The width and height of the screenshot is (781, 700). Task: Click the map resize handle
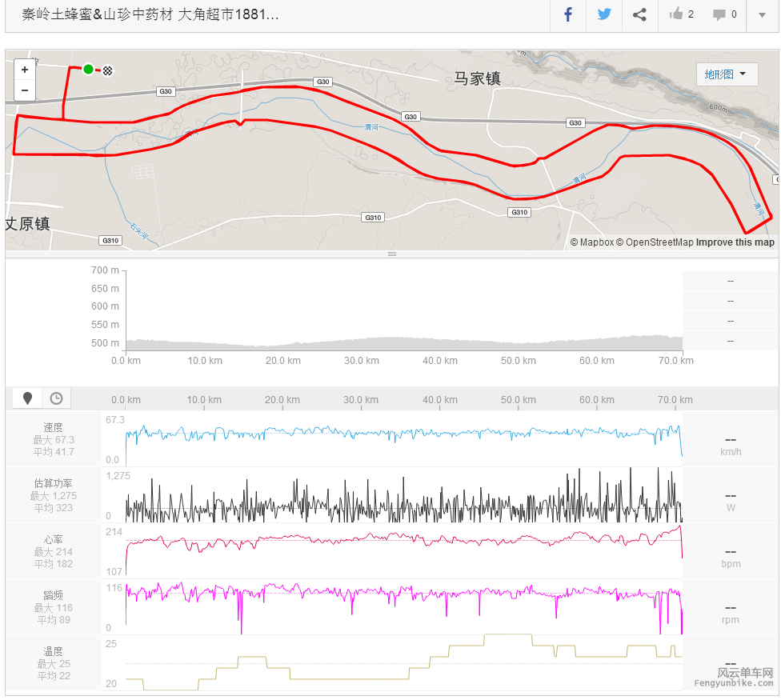pos(392,254)
